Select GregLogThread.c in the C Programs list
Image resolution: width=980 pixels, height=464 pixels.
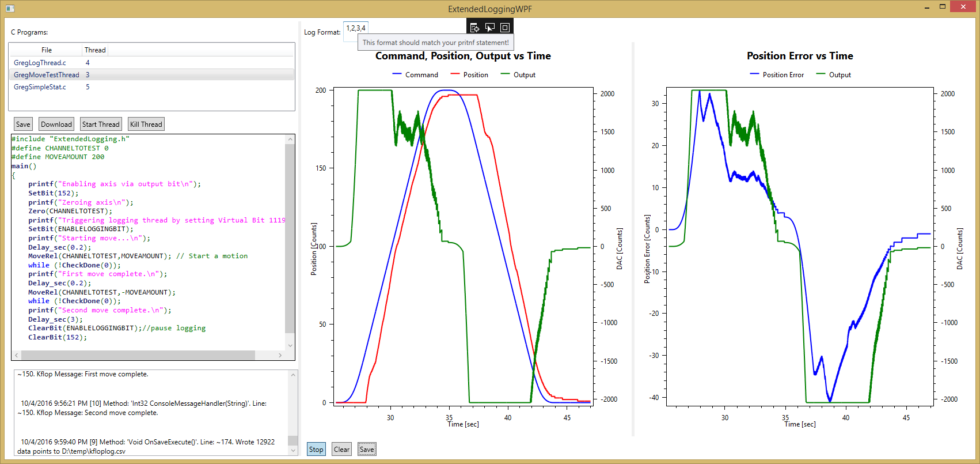click(x=40, y=63)
